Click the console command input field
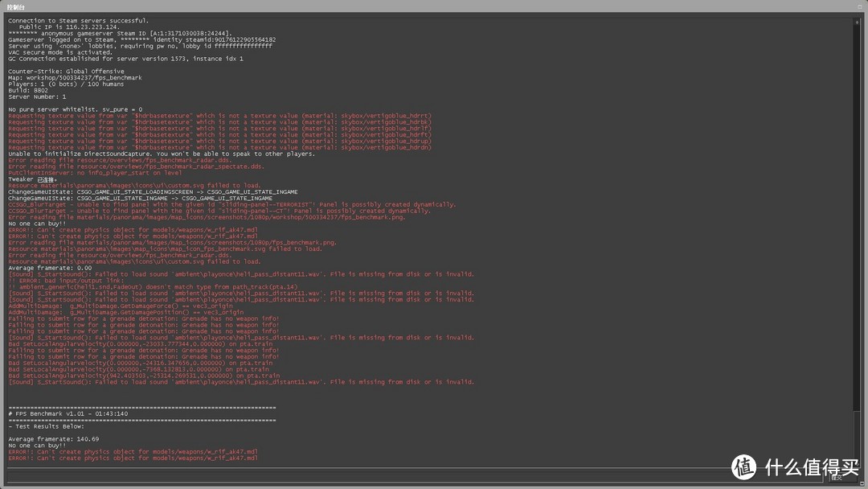This screenshot has width=868, height=489. tap(416, 476)
